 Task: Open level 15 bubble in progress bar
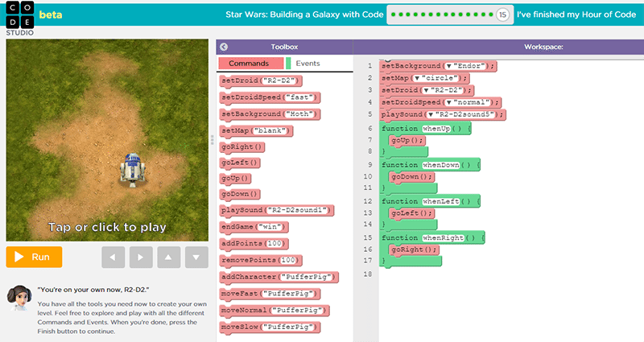(502, 14)
